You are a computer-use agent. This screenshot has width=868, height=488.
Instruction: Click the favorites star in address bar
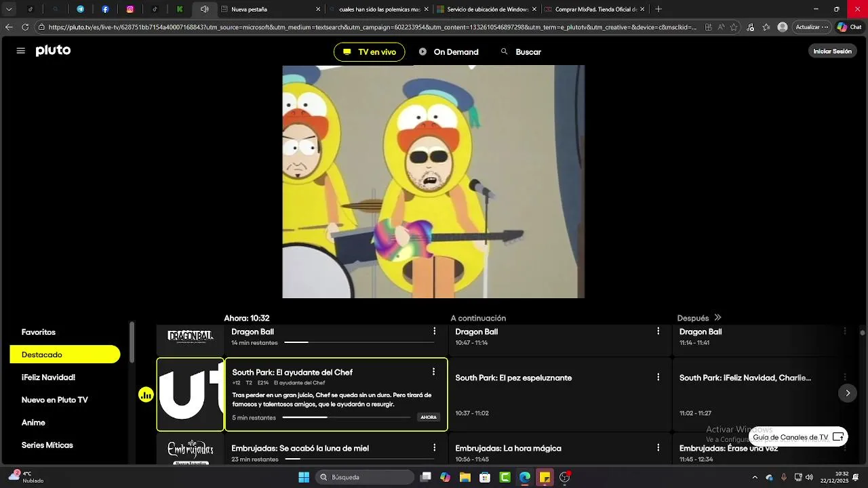pos(734,27)
